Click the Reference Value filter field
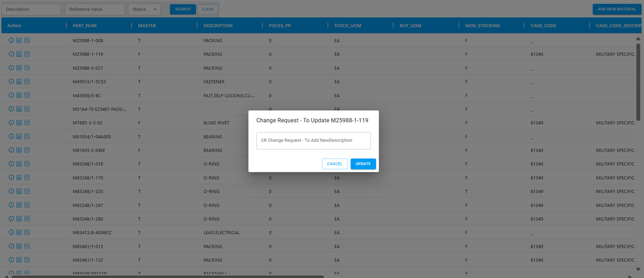 click(x=95, y=9)
